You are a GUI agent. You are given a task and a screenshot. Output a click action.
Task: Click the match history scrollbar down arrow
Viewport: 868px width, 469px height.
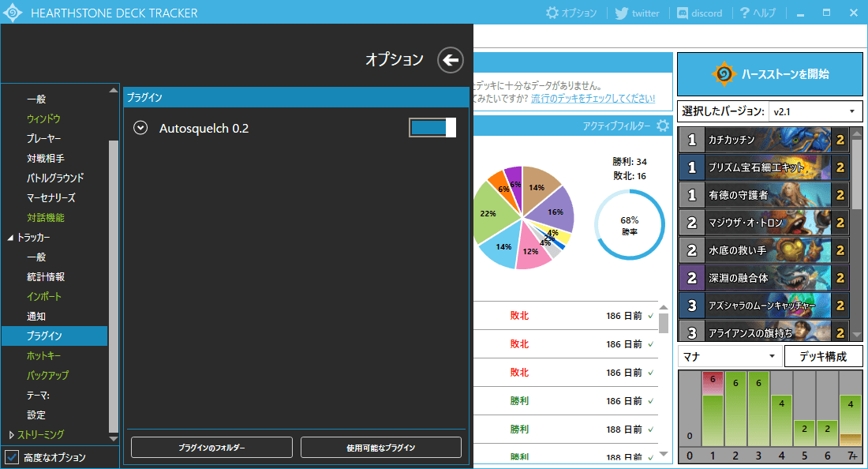pyautogui.click(x=664, y=454)
